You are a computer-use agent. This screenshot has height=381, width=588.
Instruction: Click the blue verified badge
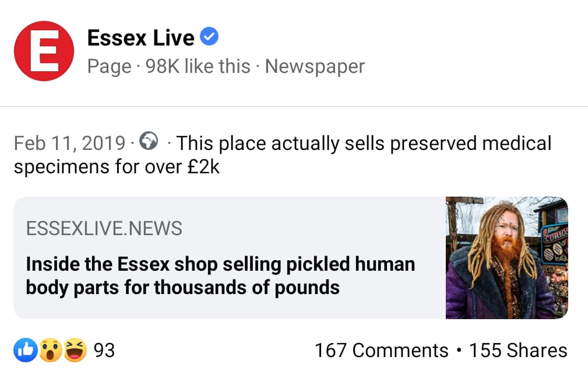coord(209,37)
